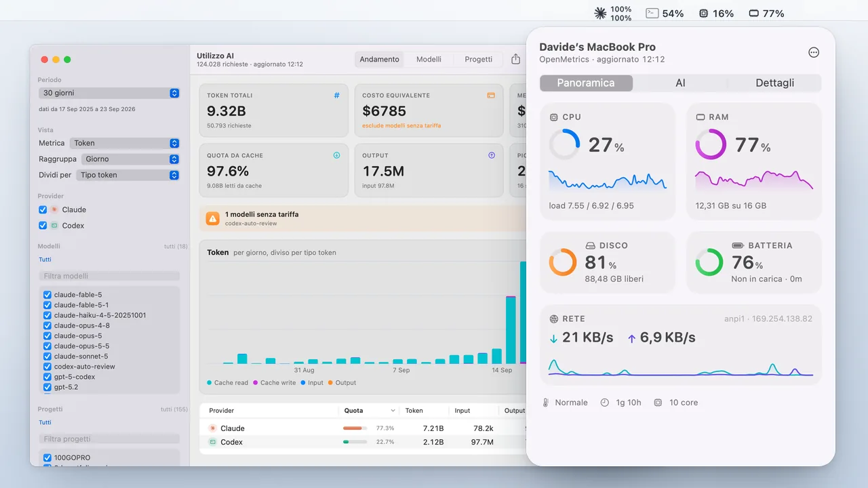The height and width of the screenshot is (488, 868).
Task: Click the download icon on Quota da Cache card
Action: point(336,155)
